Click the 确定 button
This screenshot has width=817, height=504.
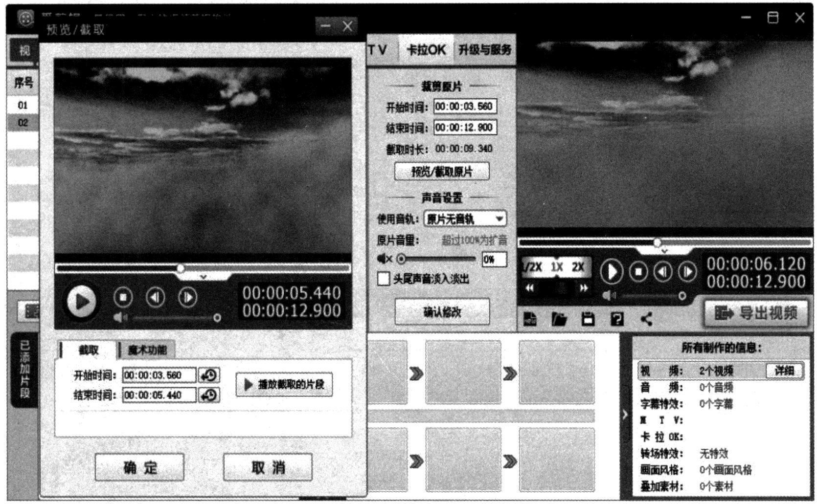pyautogui.click(x=140, y=467)
